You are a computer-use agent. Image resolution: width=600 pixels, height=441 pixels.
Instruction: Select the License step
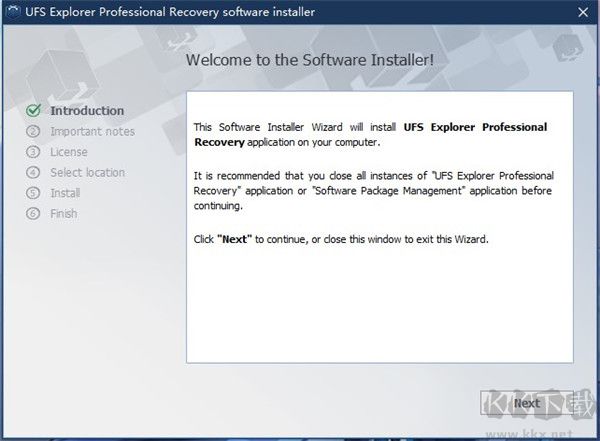pyautogui.click(x=69, y=152)
